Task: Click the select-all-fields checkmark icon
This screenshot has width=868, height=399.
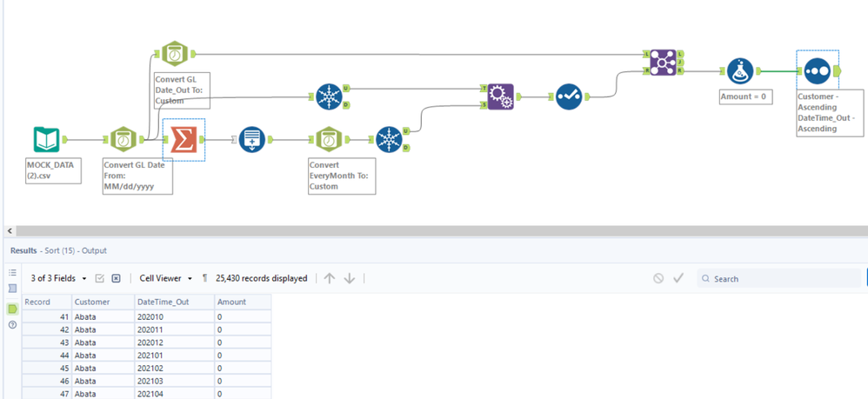Action: [100, 278]
